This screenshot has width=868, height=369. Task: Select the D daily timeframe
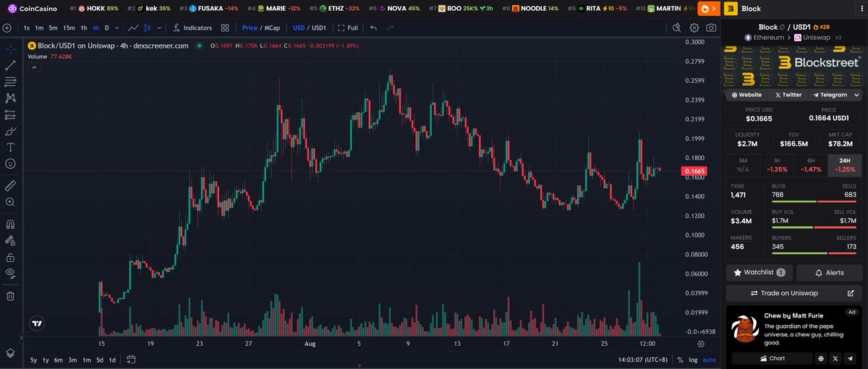click(x=107, y=27)
